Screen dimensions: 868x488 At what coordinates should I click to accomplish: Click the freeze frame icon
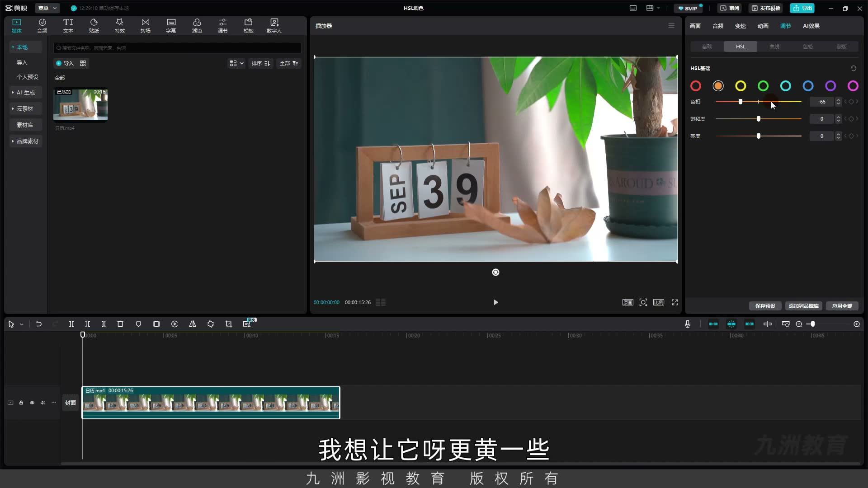pyautogui.click(x=156, y=324)
